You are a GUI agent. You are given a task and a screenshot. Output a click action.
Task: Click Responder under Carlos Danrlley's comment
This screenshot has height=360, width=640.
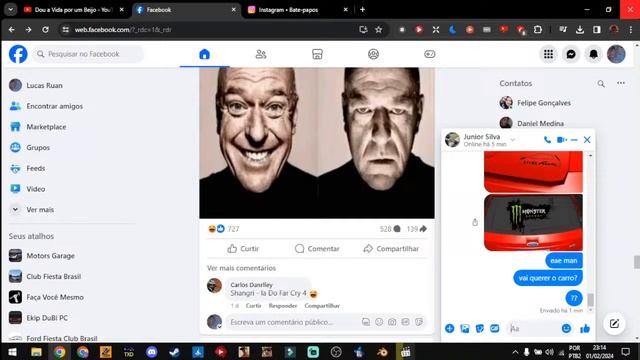pyautogui.click(x=283, y=306)
